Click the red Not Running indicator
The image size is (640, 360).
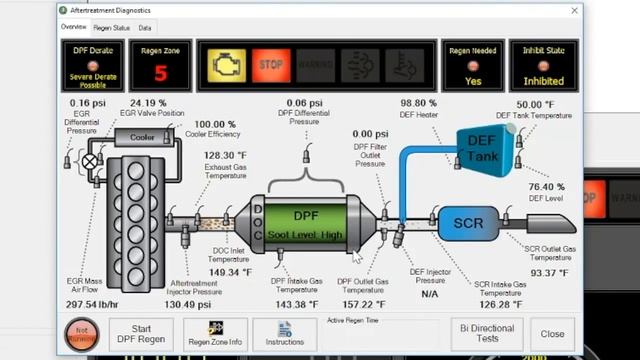(x=82, y=335)
